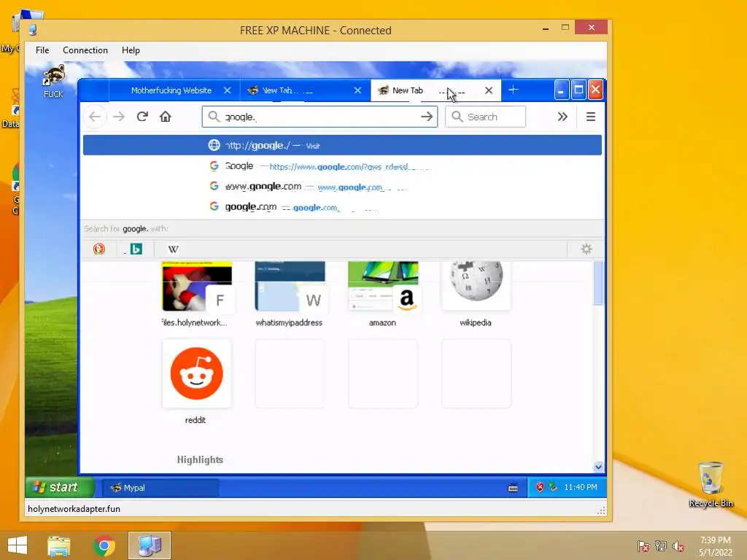The height and width of the screenshot is (560, 747).
Task: Click remote desktop app on taskbar
Action: click(150, 545)
